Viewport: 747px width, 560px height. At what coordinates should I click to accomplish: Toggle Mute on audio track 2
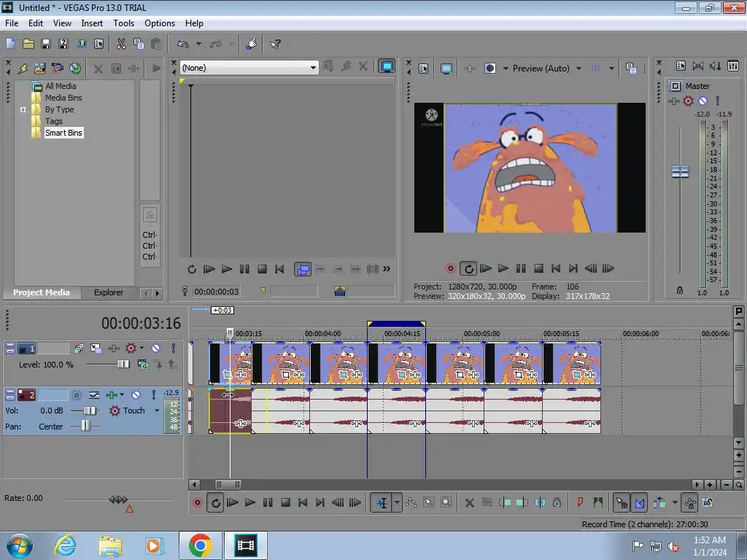pyautogui.click(x=136, y=394)
